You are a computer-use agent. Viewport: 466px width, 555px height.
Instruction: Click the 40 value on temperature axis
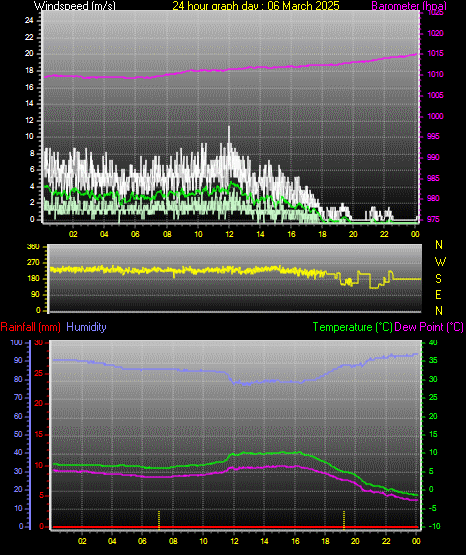[433, 343]
